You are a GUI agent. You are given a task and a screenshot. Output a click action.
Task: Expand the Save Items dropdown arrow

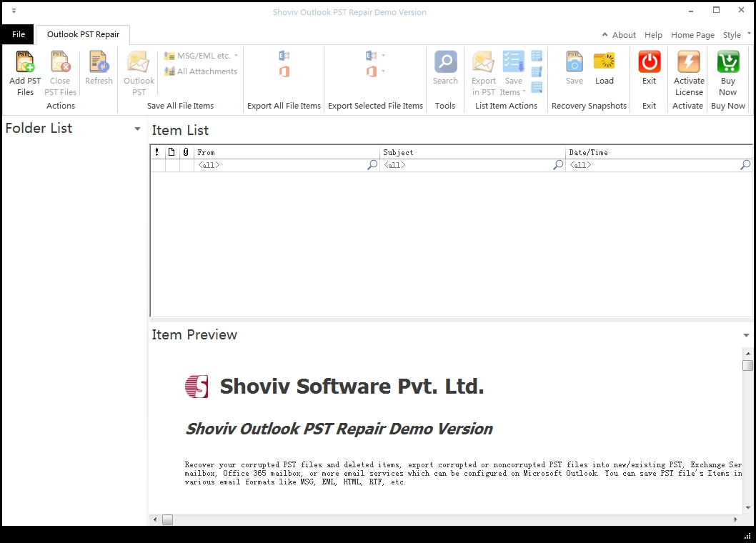[x=524, y=91]
